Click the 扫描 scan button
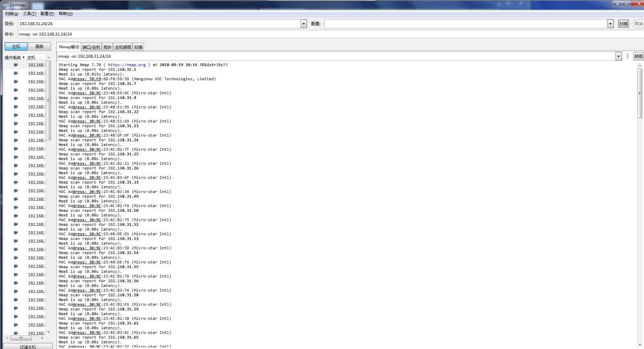Image resolution: width=644 pixels, height=349 pixels. [x=624, y=24]
